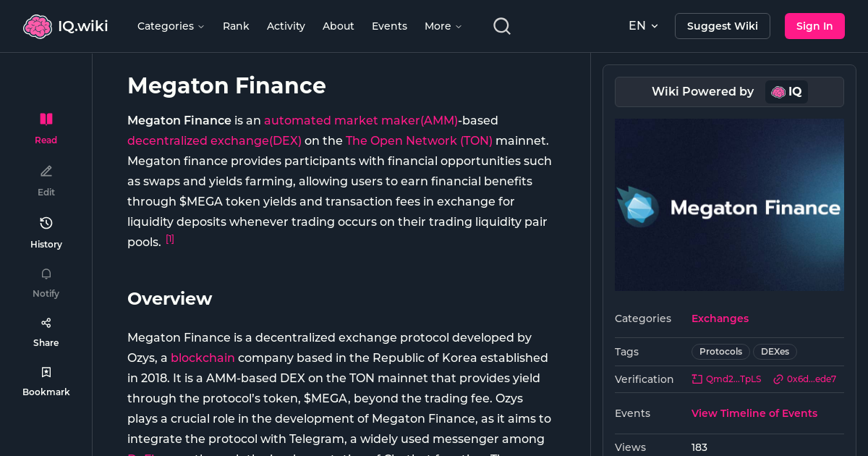Click the IQ.wiki brain logo

pyautogui.click(x=38, y=25)
